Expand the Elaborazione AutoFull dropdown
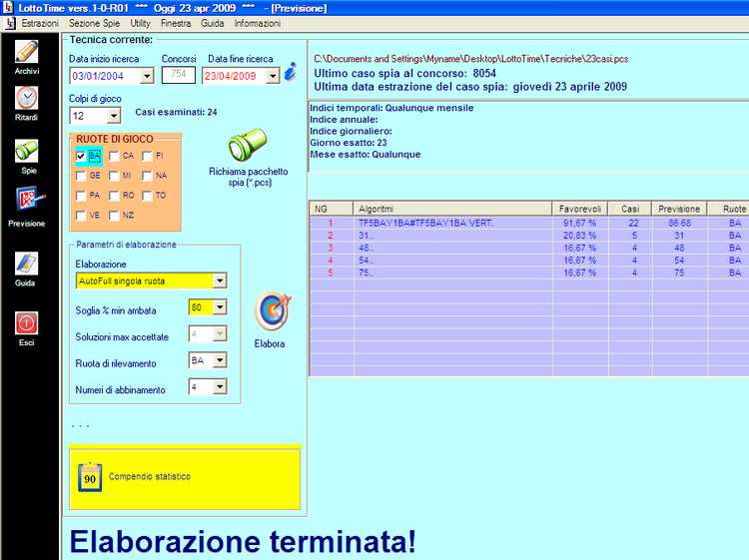 [220, 280]
